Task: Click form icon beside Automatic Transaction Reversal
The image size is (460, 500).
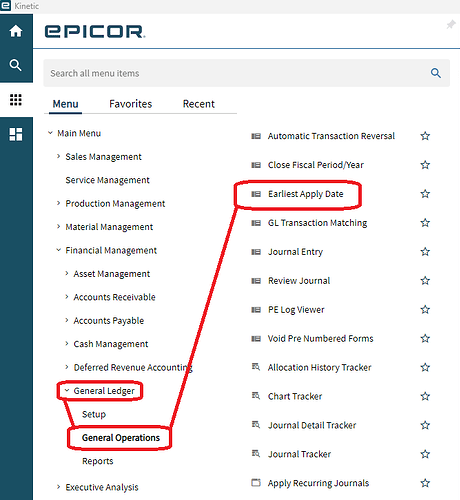Action: click(x=256, y=136)
